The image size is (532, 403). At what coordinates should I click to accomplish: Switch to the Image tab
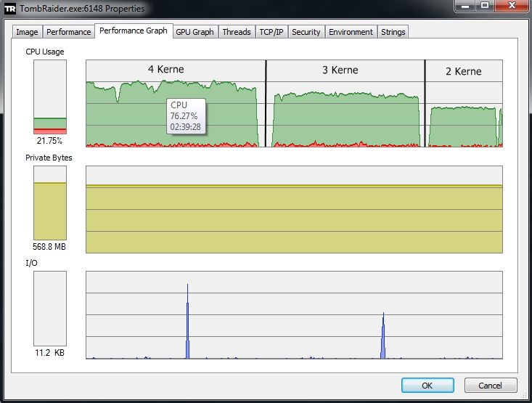(27, 32)
